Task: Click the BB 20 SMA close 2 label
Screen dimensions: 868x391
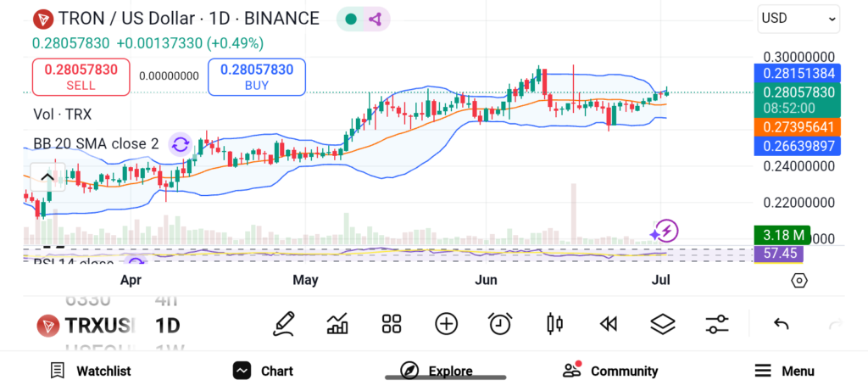Action: [97, 144]
